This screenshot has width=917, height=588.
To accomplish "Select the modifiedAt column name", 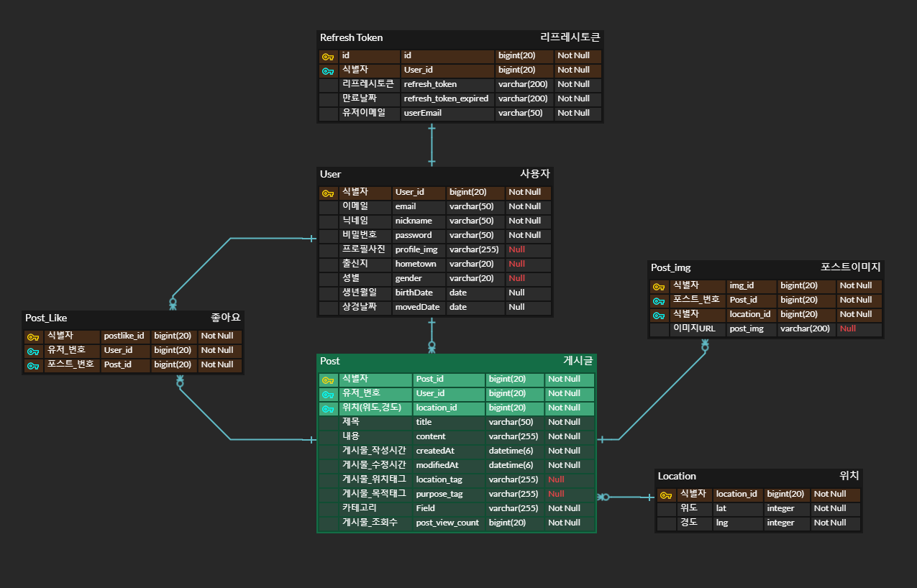I will click(437, 465).
